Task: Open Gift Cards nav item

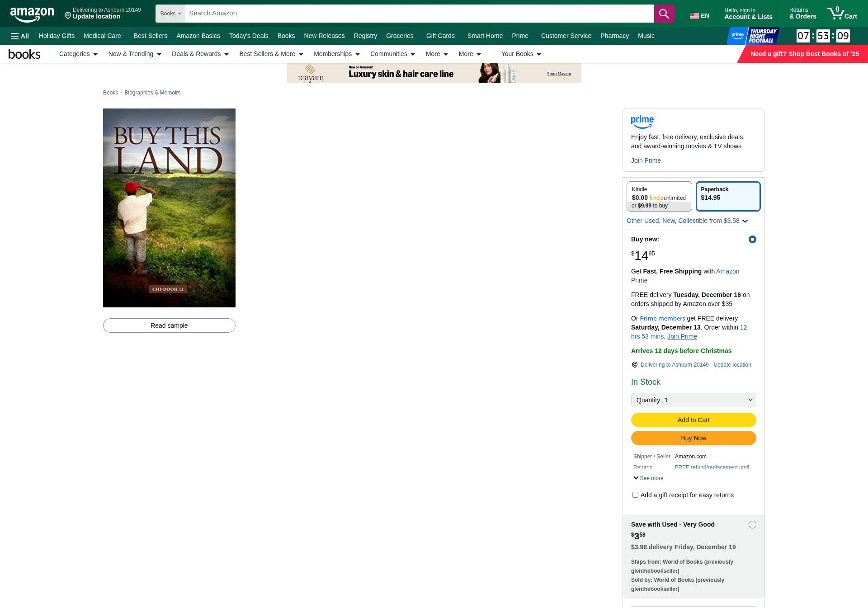Action: [440, 36]
